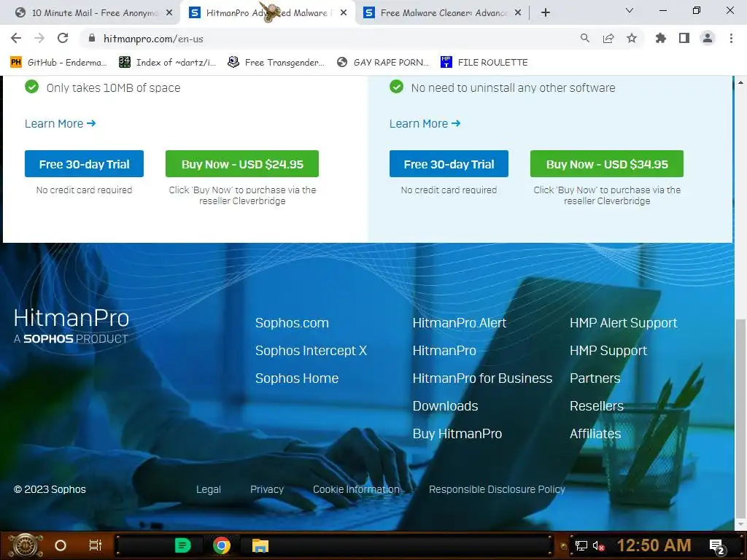Open the Index of ~dartz bookmark
The width and height of the screenshot is (747, 560).
[x=168, y=63]
